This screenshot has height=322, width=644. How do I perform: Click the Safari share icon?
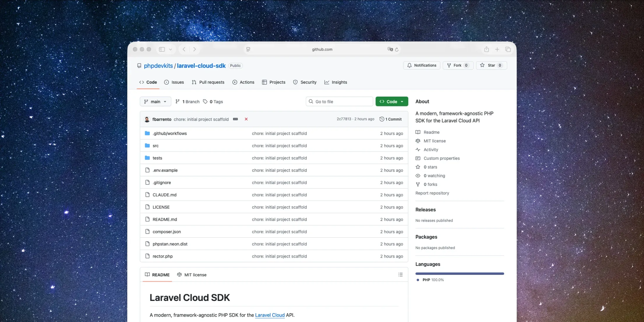486,49
